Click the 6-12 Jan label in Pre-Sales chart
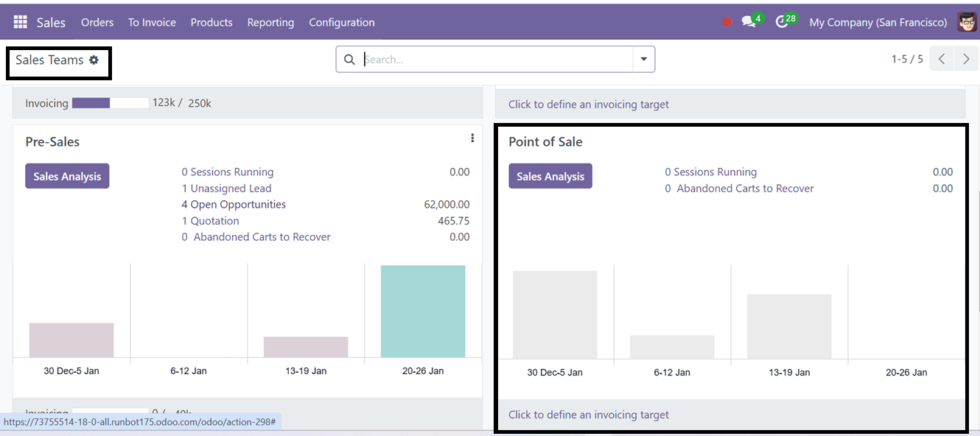Screen dimensions: 980x436 189,370
